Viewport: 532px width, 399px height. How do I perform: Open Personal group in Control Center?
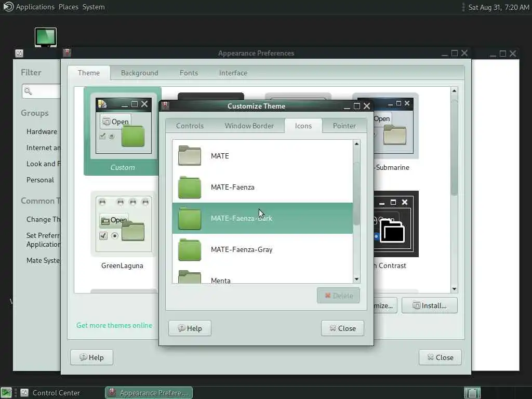point(40,180)
